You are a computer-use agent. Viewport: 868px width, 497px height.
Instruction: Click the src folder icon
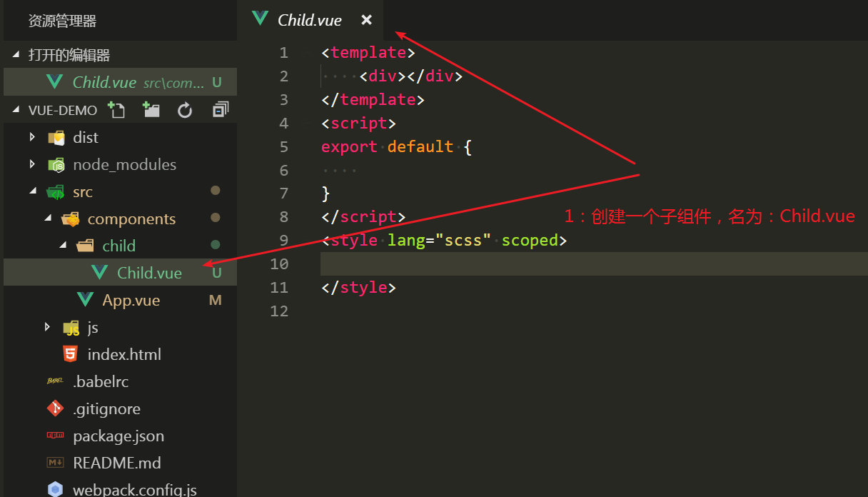pos(56,192)
